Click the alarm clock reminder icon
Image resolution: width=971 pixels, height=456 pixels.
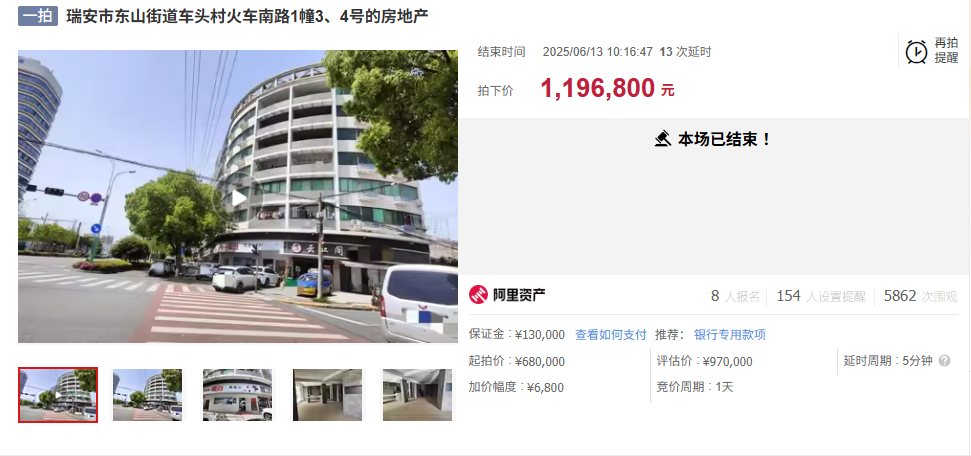[x=916, y=51]
